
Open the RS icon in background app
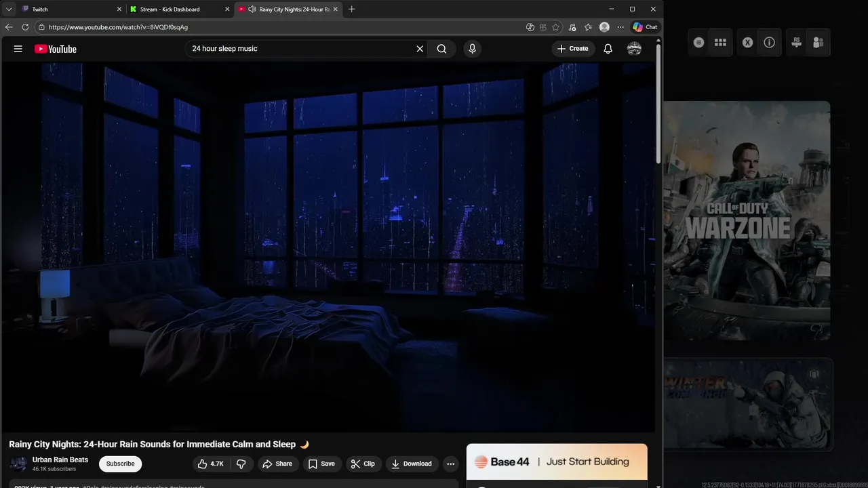tap(797, 42)
